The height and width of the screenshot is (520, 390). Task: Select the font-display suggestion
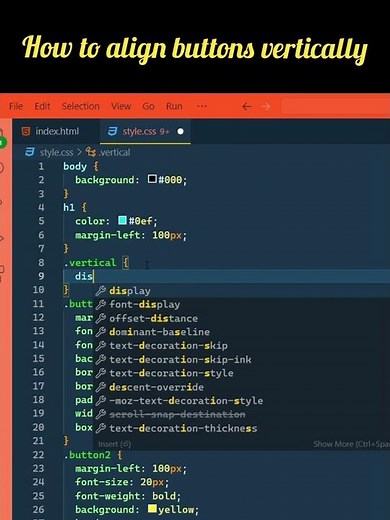(241, 304)
